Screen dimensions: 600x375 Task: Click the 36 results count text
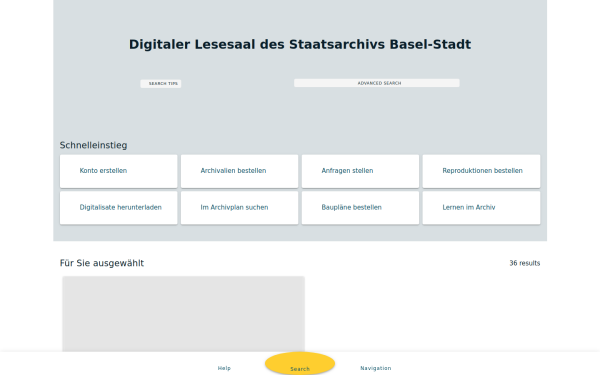coord(525,263)
